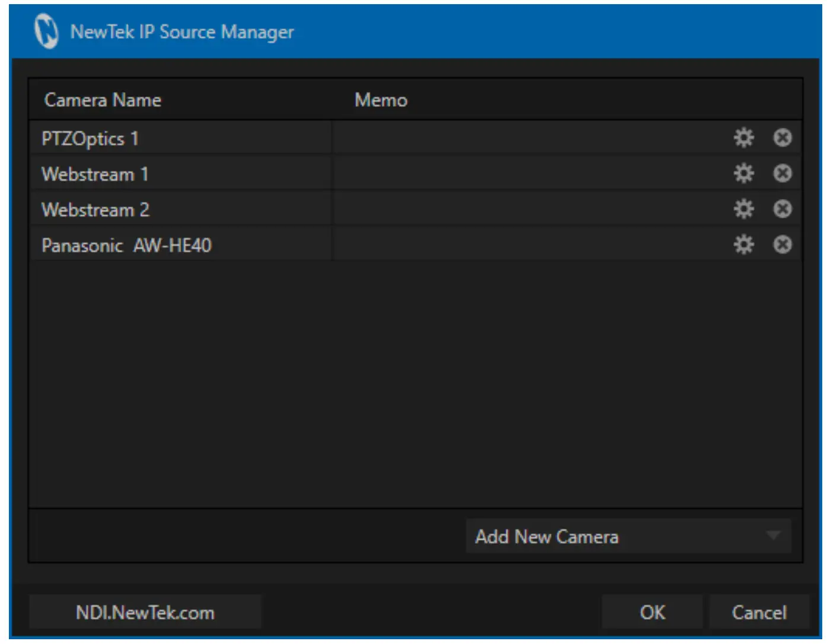This screenshot has width=827, height=644.
Task: Remove the Webstream 1 camera entry
Action: tap(782, 173)
